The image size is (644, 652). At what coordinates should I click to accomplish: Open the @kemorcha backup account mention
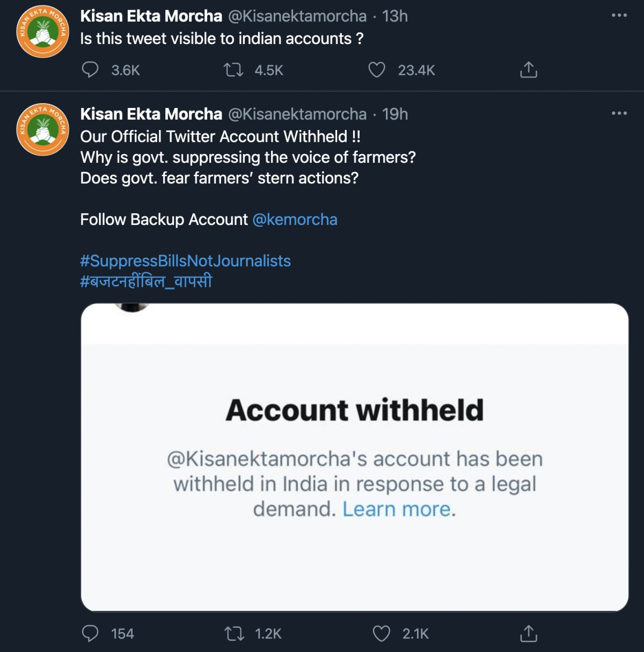coord(295,220)
